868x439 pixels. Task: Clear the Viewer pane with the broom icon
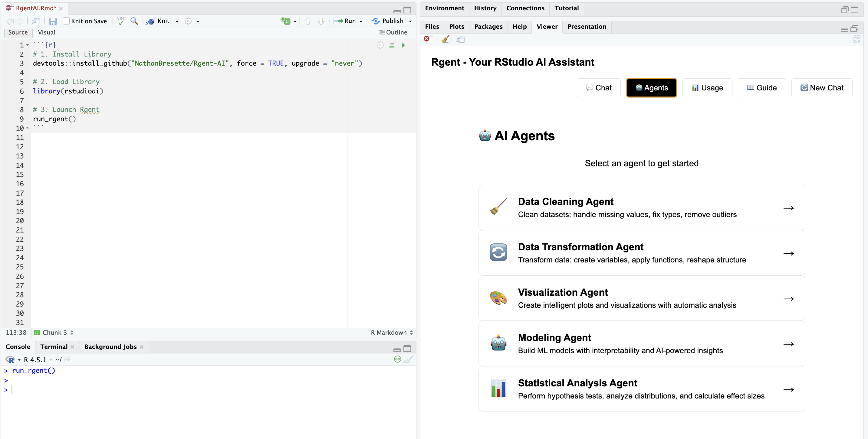(x=445, y=39)
